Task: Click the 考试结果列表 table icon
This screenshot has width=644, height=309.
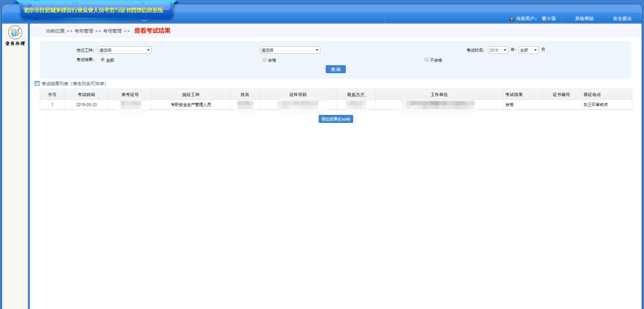Action: [37, 83]
